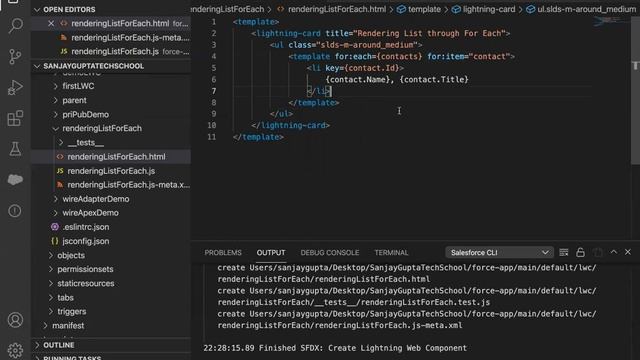Click the editor vertical scrollbar
The width and height of the screenshot is (640, 360).
[x=635, y=90]
